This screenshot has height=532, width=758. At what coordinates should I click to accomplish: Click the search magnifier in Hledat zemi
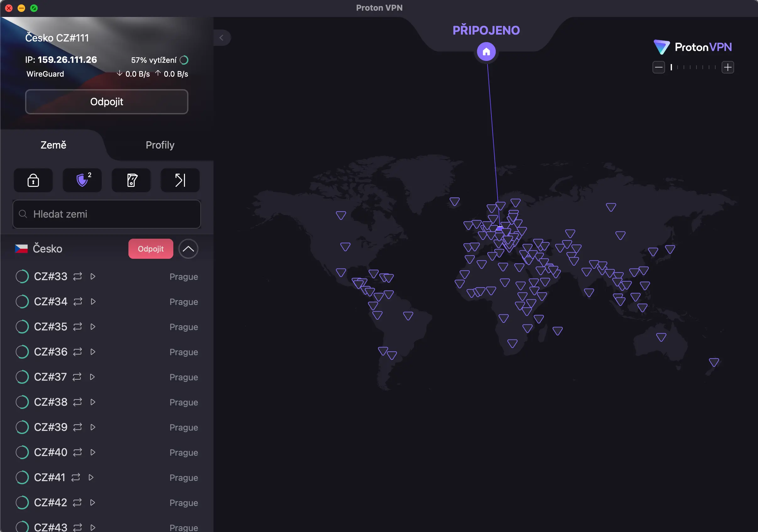(x=23, y=214)
